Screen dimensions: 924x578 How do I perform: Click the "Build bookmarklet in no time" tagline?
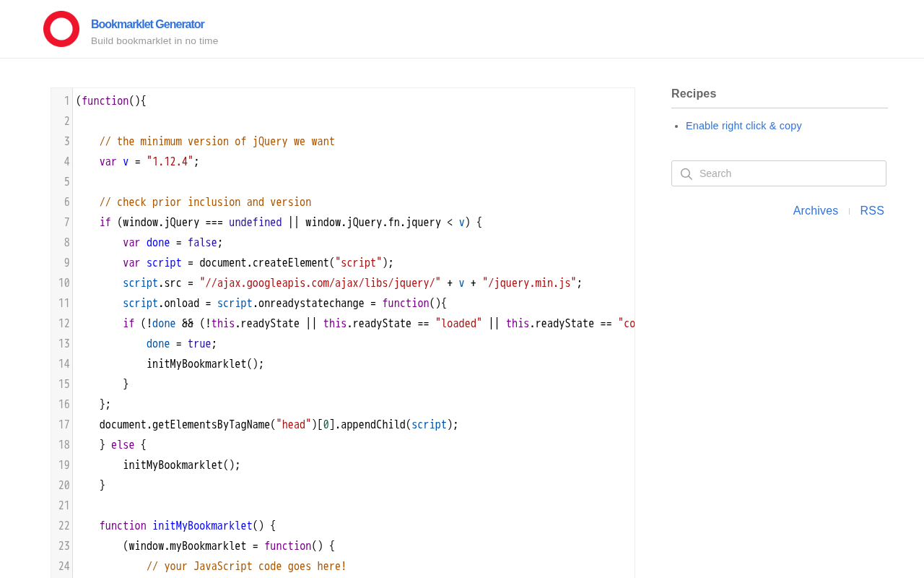[154, 41]
